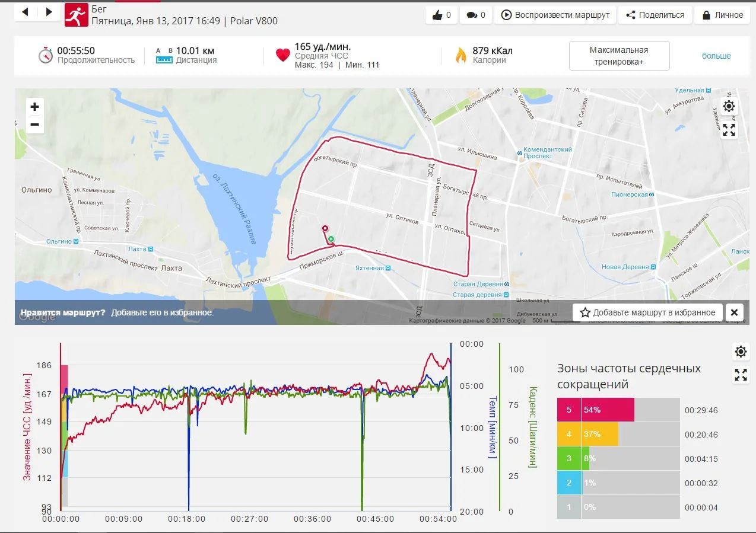This screenshot has width=756, height=533.
Task: Open chart settings gear icon
Action: tap(741, 352)
